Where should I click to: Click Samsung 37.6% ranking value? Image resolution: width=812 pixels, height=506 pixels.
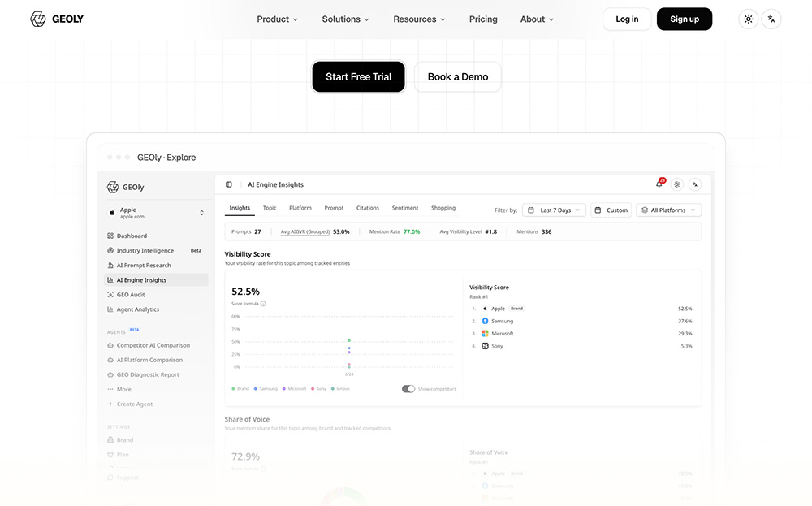coord(685,321)
